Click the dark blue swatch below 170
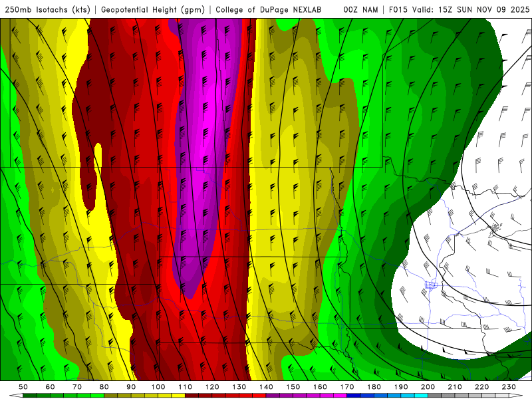 (x=354, y=396)
